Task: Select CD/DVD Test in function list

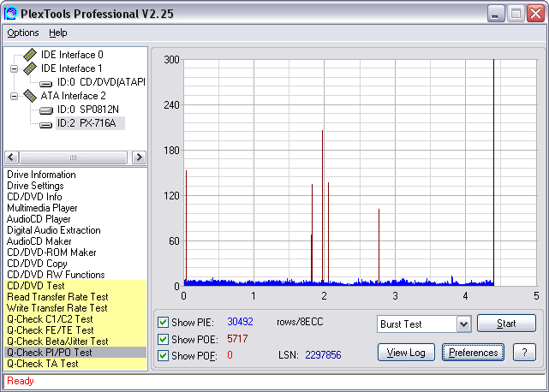Action: 75,286
